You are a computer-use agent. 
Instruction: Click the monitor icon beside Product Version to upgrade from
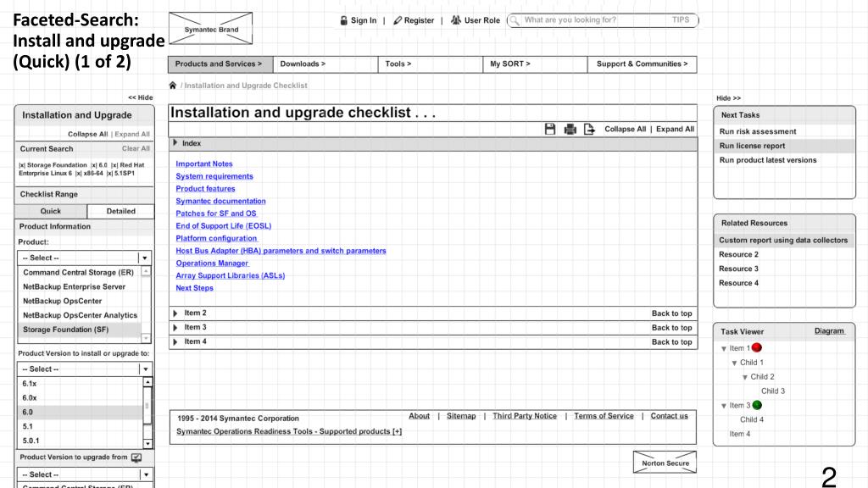tap(136, 457)
